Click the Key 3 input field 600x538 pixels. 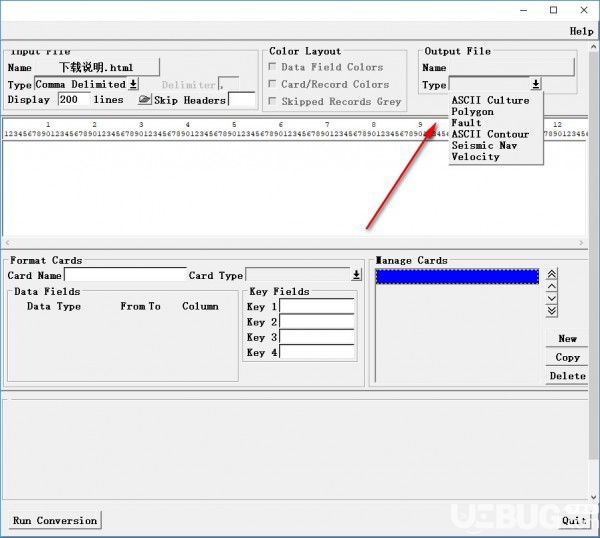click(317, 337)
